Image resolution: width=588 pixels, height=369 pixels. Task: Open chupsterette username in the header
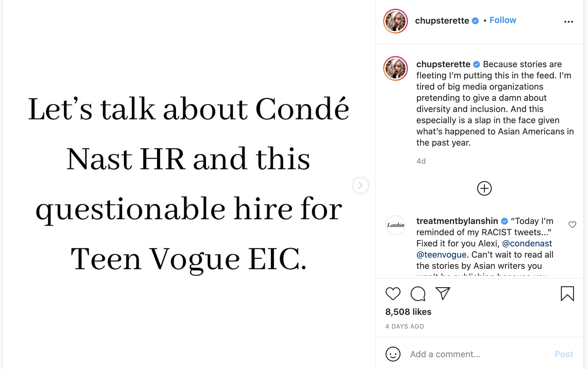pyautogui.click(x=442, y=21)
